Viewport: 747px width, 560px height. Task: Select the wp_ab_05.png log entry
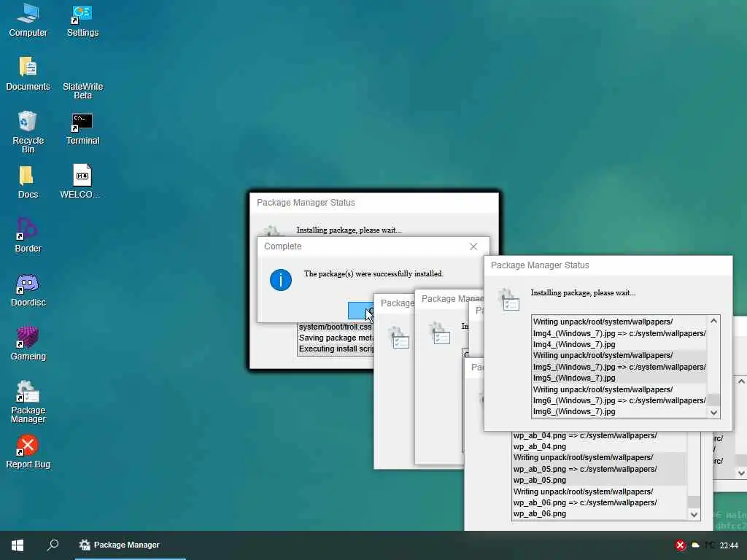[x=600, y=469]
